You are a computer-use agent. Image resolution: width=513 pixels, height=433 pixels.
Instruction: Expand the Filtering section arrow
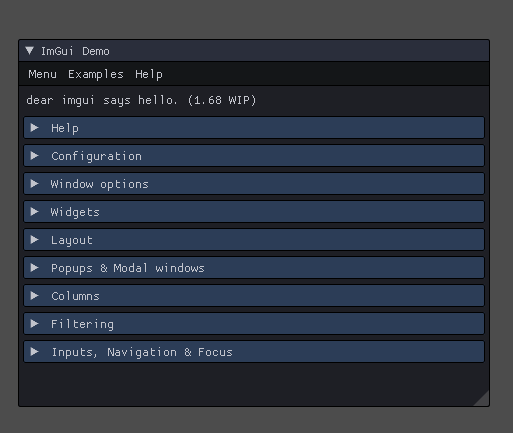click(x=34, y=324)
